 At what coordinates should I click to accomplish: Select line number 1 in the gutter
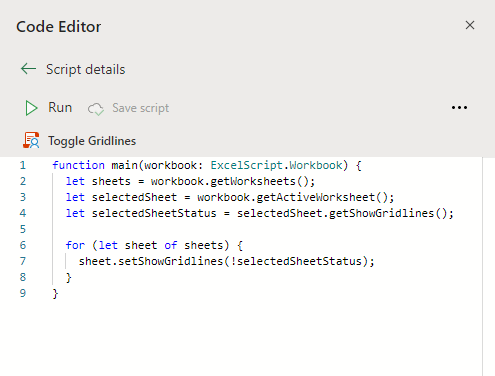23,165
